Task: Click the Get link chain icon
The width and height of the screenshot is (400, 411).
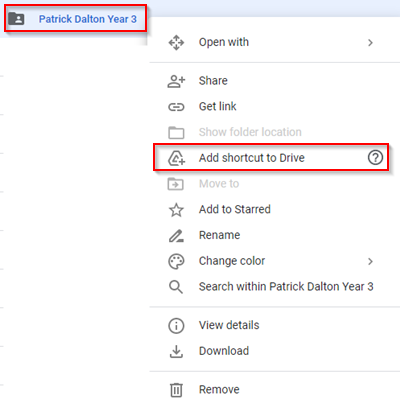Action: coord(176,107)
